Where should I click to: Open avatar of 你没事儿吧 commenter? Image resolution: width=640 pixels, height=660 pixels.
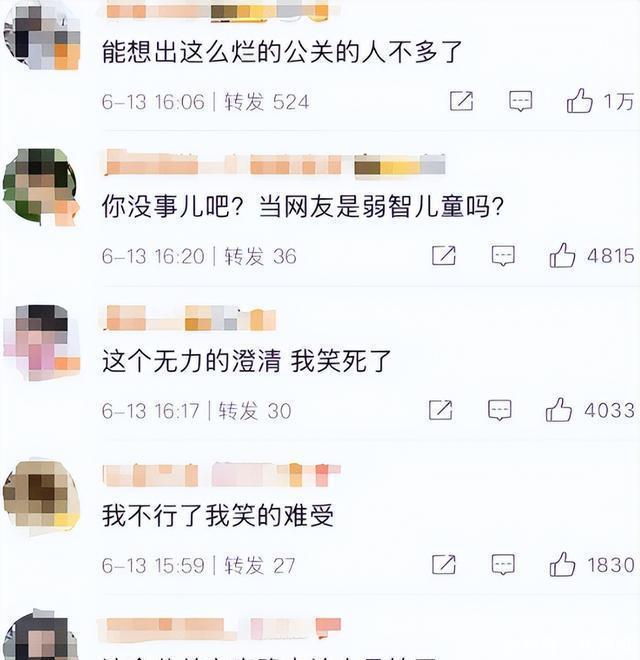[41, 187]
